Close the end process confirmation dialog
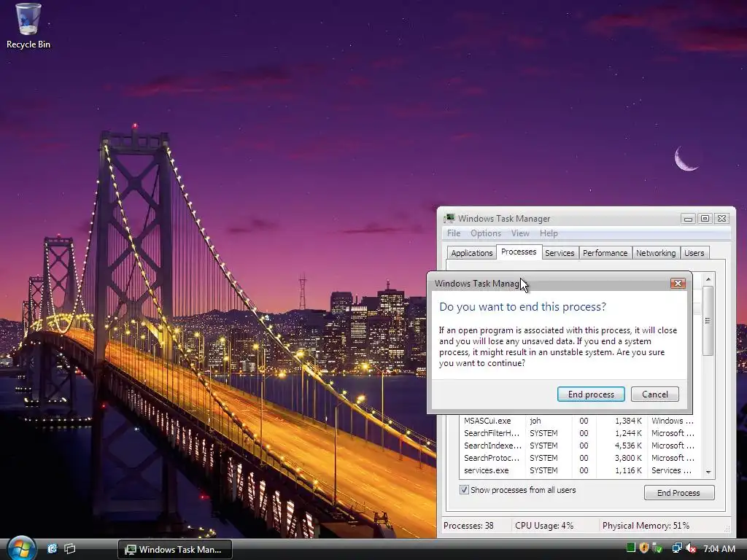The width and height of the screenshot is (747, 560). point(678,284)
